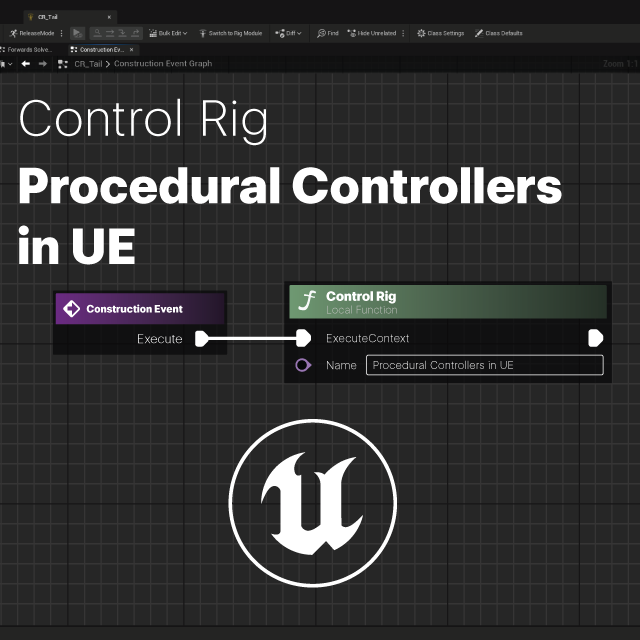Open the Diff dropdown
This screenshot has width=640, height=640.
(x=288, y=33)
